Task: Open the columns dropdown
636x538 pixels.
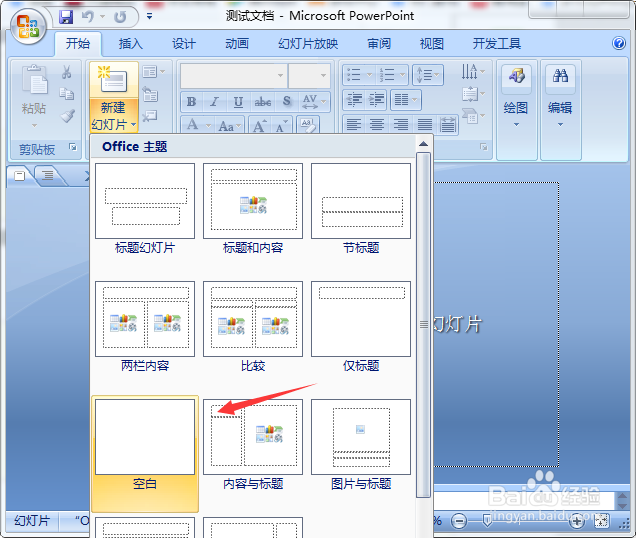Action: click(x=406, y=99)
